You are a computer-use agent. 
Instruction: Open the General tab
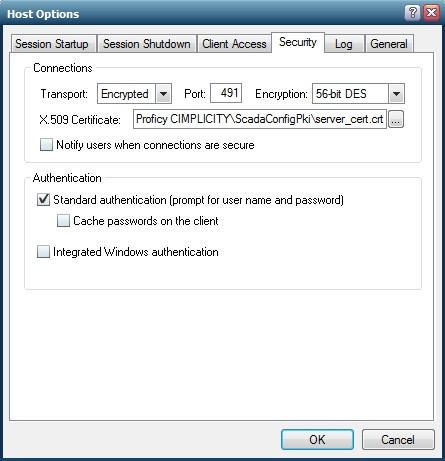389,44
